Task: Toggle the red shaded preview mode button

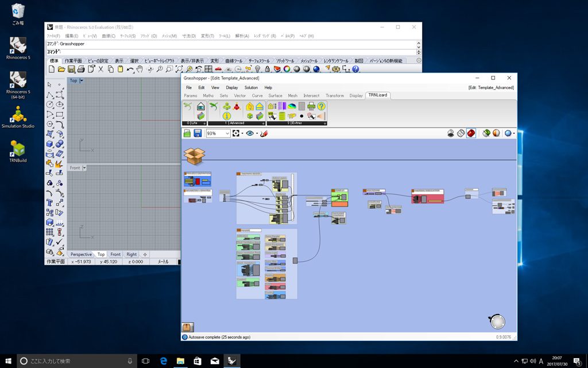Action: click(x=471, y=133)
